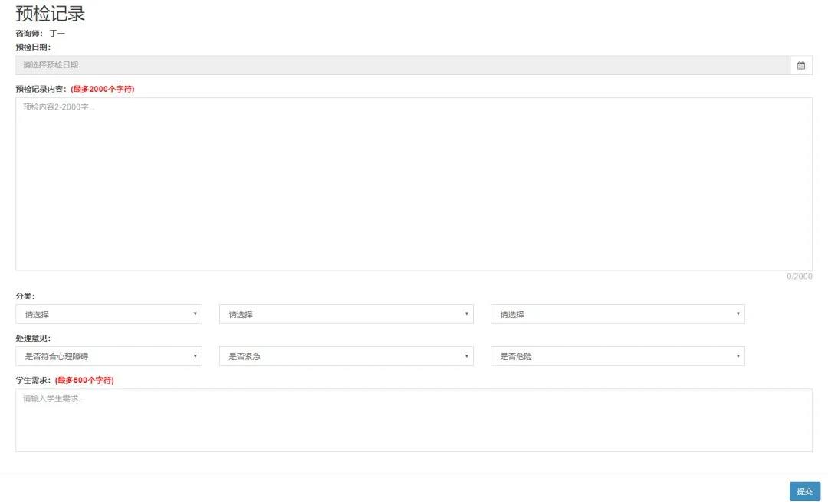Viewport: 828px width, 504px height.
Task: Open the rightmost 分类 请选择 dropdown
Action: coord(617,314)
